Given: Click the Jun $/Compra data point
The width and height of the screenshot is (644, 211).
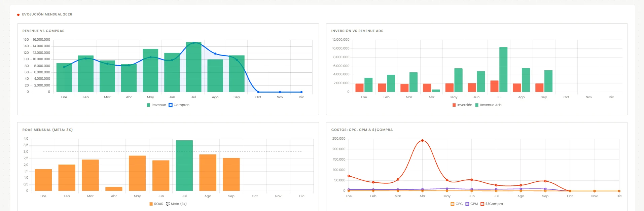Looking at the screenshot, I should (x=472, y=180).
